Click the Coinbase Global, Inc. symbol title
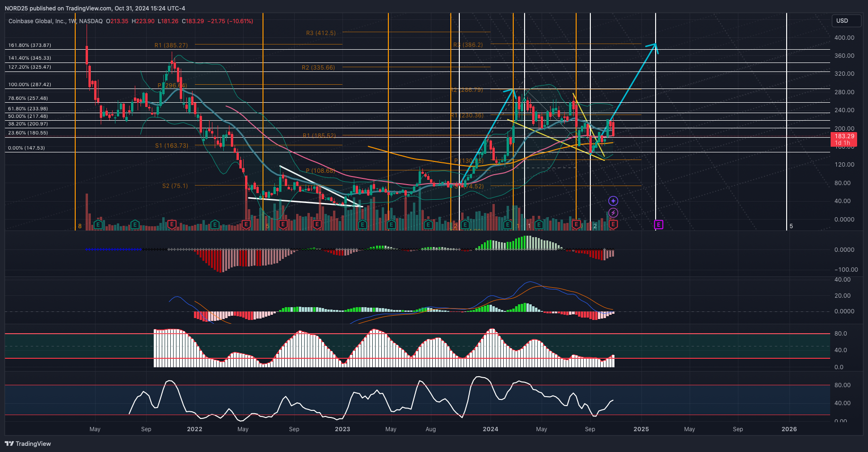 (37, 21)
